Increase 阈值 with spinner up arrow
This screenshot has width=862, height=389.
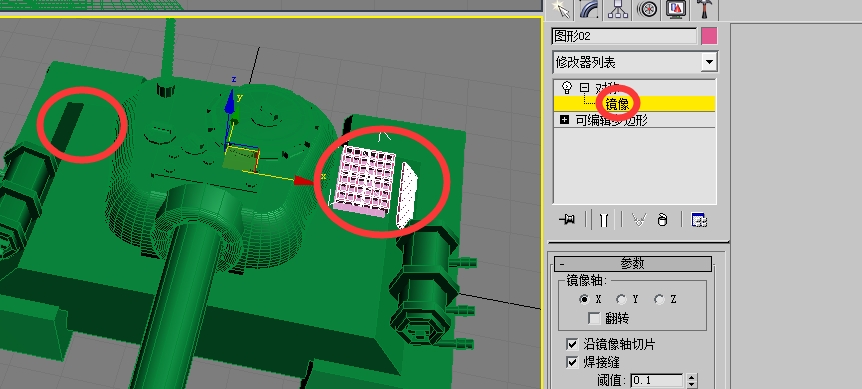tap(692, 377)
